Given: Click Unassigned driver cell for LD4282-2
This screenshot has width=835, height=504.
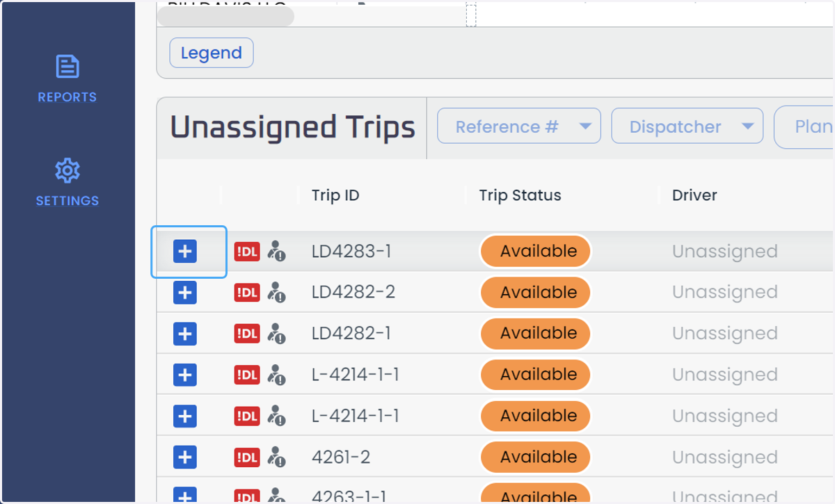Looking at the screenshot, I should [724, 293].
